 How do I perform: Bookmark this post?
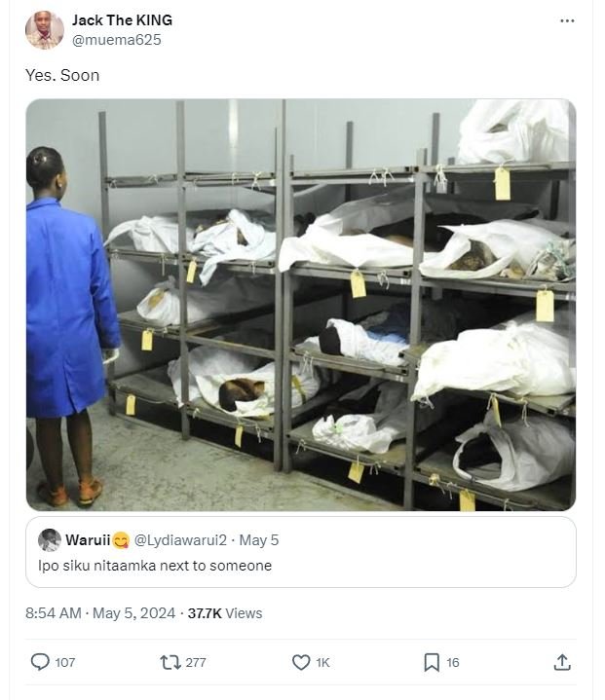click(432, 662)
